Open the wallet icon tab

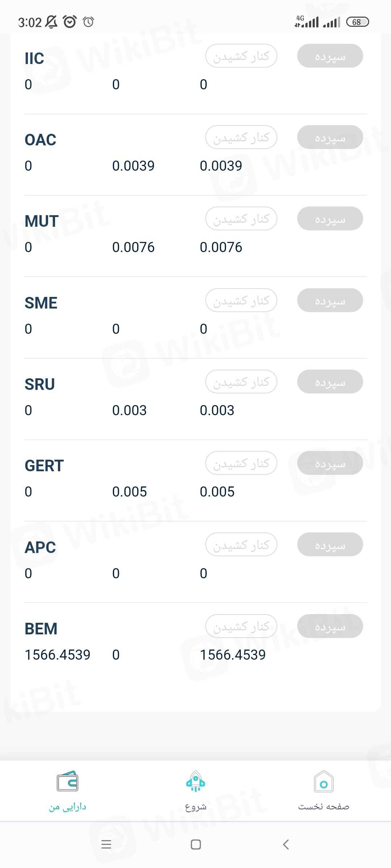tap(67, 781)
